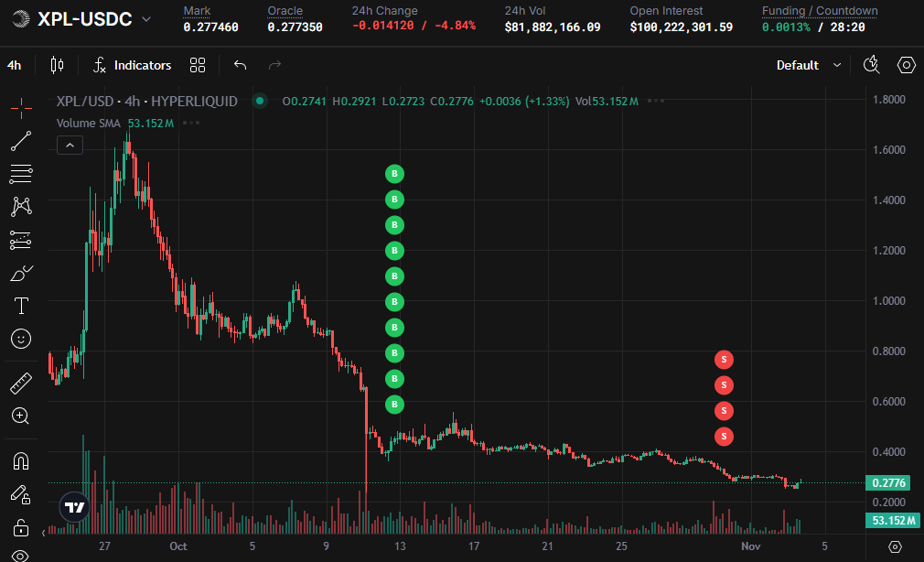Activate the zoom in tool
924x562 pixels.
(21, 416)
